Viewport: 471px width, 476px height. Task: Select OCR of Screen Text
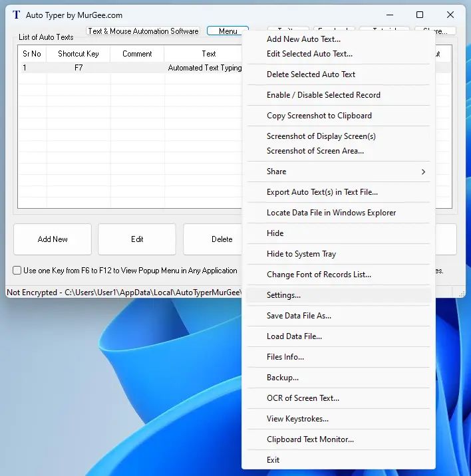pos(339,399)
